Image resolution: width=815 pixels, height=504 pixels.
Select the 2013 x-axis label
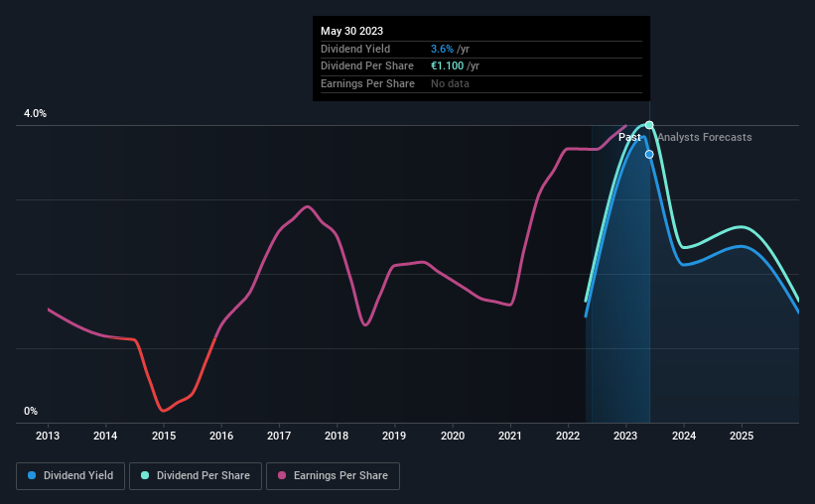48,436
